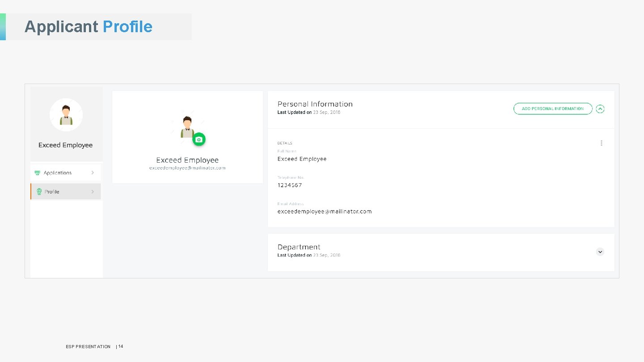Click the Full Name value Exceed Employee
The image size is (644, 362).
(x=302, y=159)
